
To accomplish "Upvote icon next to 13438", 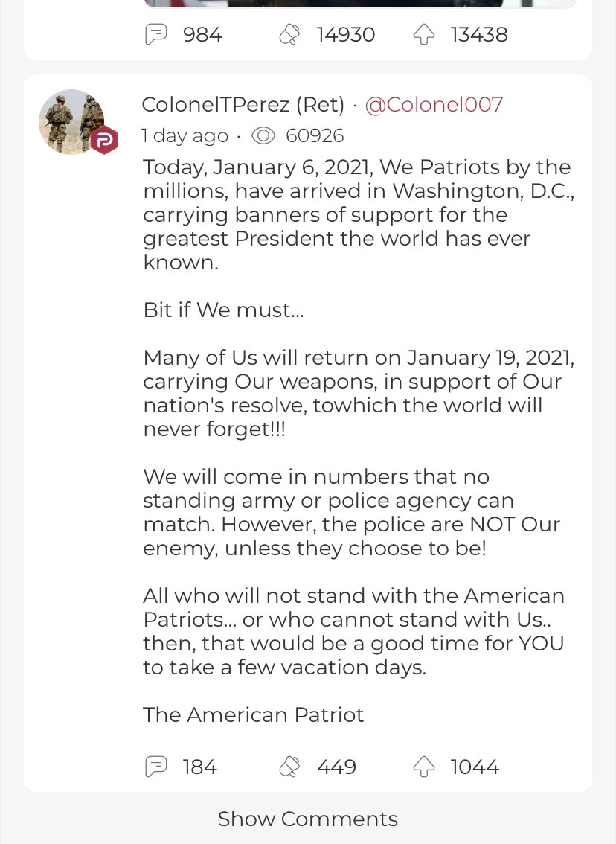I will (424, 34).
